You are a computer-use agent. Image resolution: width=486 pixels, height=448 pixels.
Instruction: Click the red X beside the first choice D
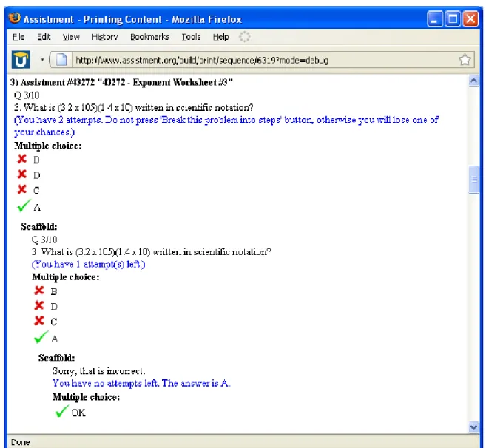[x=21, y=174]
